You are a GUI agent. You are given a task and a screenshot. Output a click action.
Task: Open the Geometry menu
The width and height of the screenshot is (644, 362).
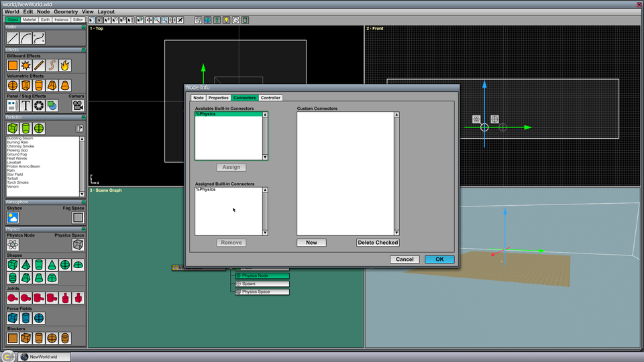coord(66,11)
